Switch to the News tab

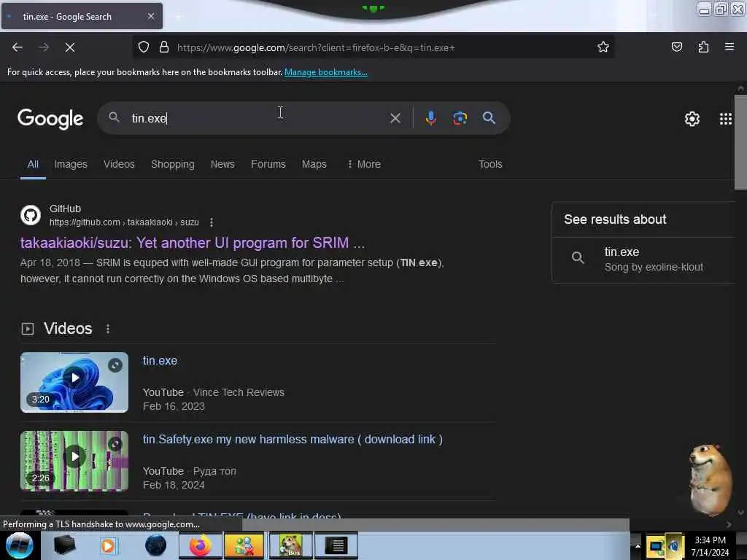(222, 164)
